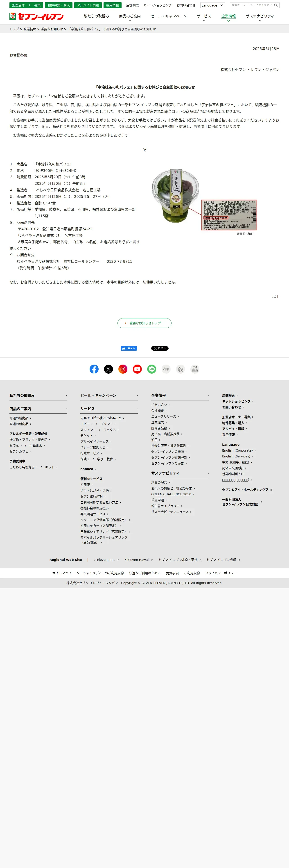Image resolution: width=289 pixels, height=868 pixels.
Task: Open the YouTube social icon
Action: (x=137, y=369)
